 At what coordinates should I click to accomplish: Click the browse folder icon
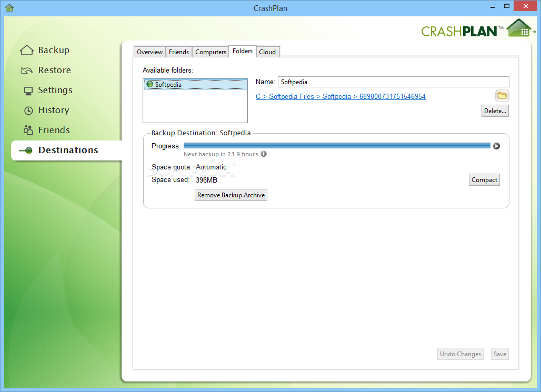502,96
